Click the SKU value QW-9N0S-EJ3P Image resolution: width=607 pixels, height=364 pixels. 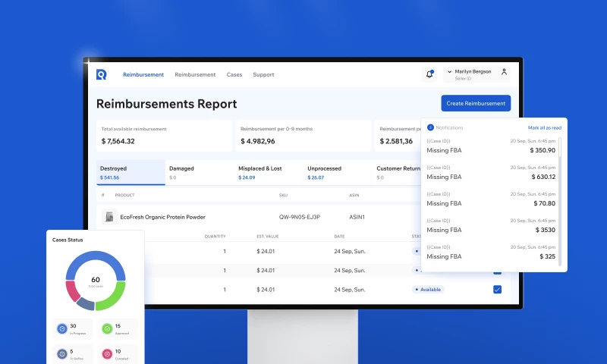coord(299,217)
